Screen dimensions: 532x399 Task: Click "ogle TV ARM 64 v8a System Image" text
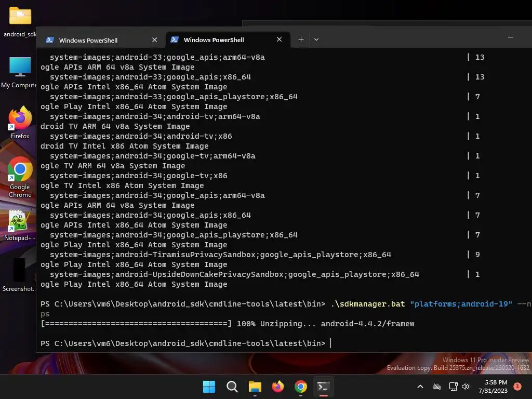(113, 166)
